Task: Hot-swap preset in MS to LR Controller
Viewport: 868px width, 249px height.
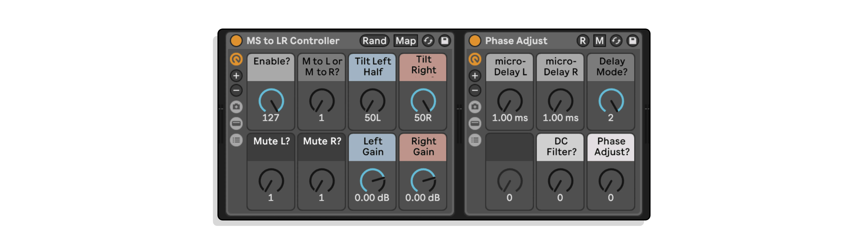Action: 428,41
